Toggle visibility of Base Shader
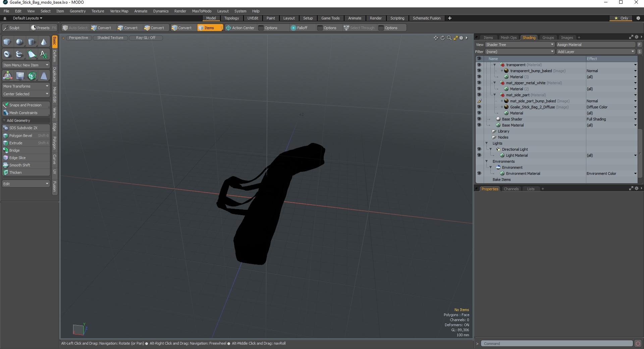Screen dimensions: 644x349 click(x=479, y=119)
